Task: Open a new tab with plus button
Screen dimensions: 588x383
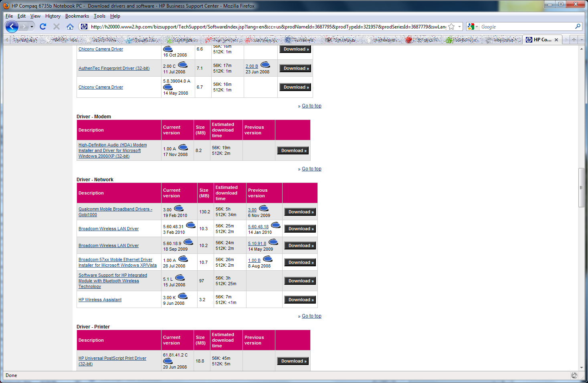Action: pos(574,39)
